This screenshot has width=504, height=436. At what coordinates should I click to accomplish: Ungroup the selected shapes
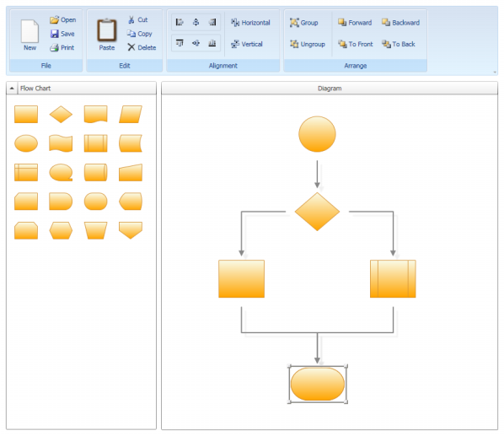[308, 44]
